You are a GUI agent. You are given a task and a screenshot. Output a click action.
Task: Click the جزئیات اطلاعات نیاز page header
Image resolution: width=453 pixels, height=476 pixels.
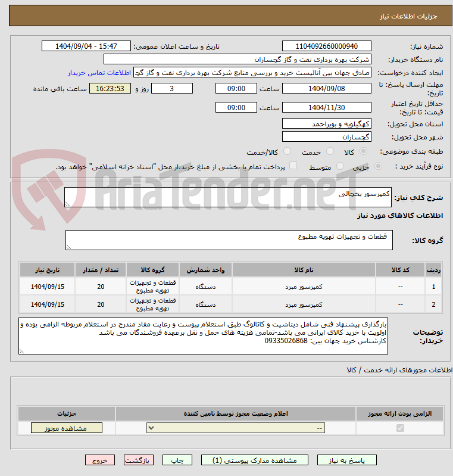pos(408,16)
